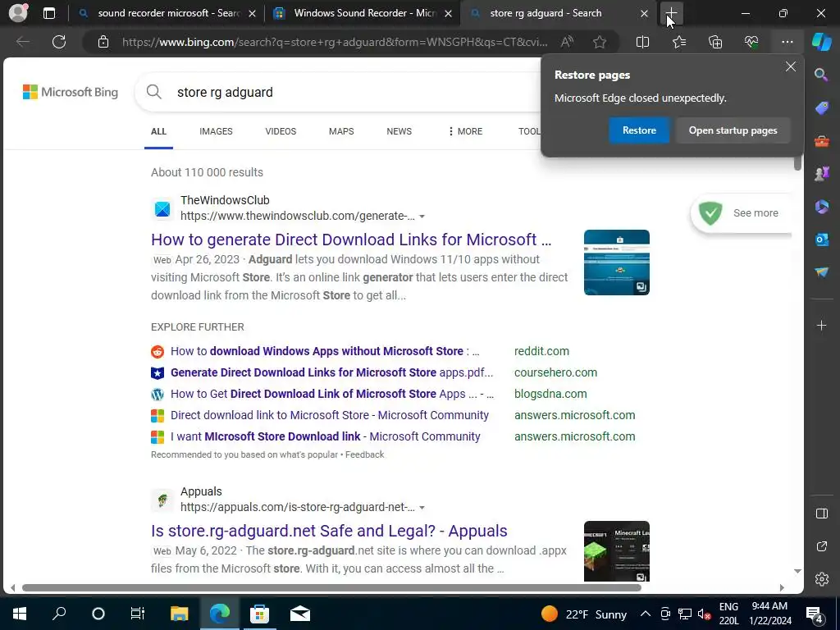This screenshot has width=840, height=630.
Task: Open sidebar Shopping tag icon
Action: pos(821,107)
